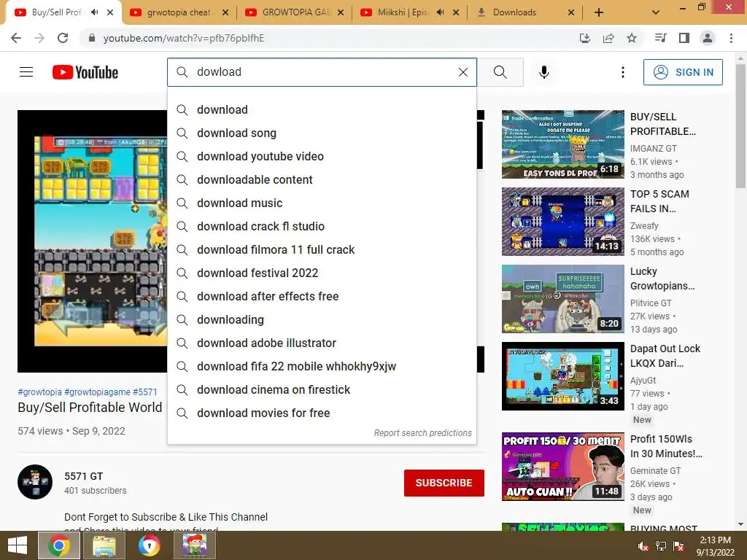This screenshot has height=560, width=747.
Task: Open Chrome three-dot menu
Action: click(x=731, y=38)
